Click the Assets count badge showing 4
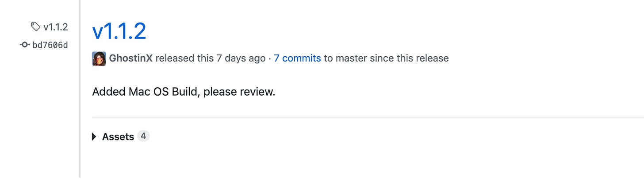This screenshot has width=644, height=179. 143,136
